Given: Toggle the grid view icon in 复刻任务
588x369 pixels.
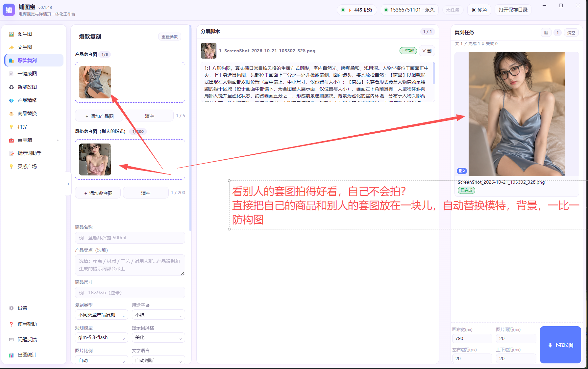Looking at the screenshot, I should pyautogui.click(x=546, y=33).
